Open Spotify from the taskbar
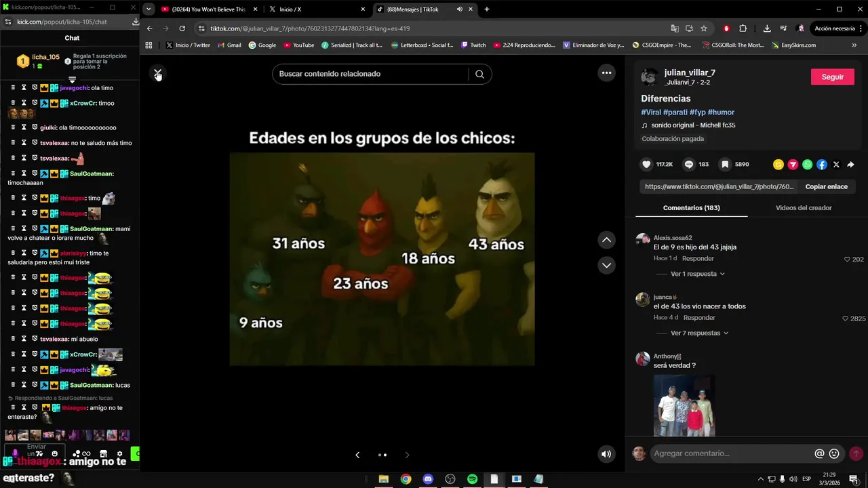Image resolution: width=868 pixels, height=488 pixels. 472,479
